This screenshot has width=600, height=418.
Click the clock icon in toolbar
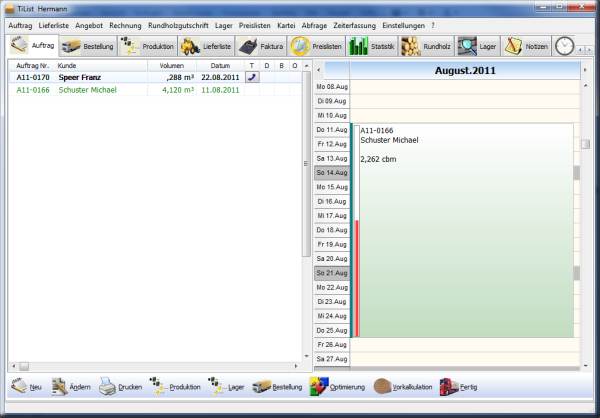[564, 46]
